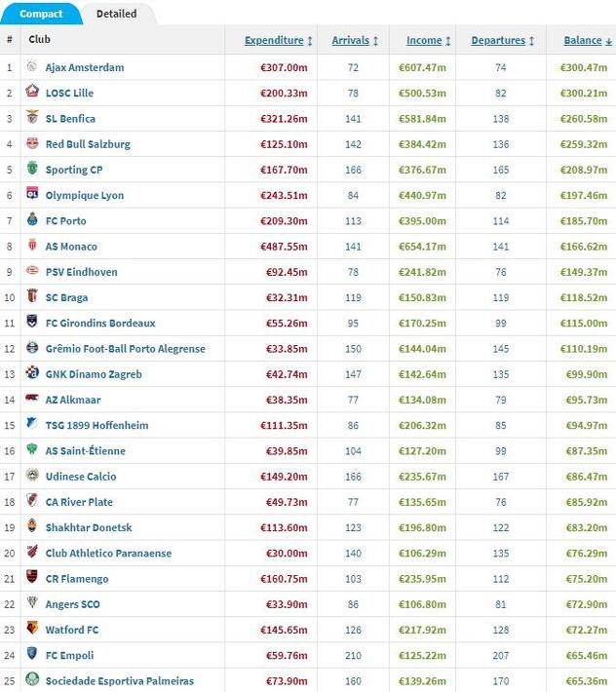Click the Red Bull Salzburg crest icon
Image resolution: width=616 pixels, height=692 pixels.
(x=32, y=143)
